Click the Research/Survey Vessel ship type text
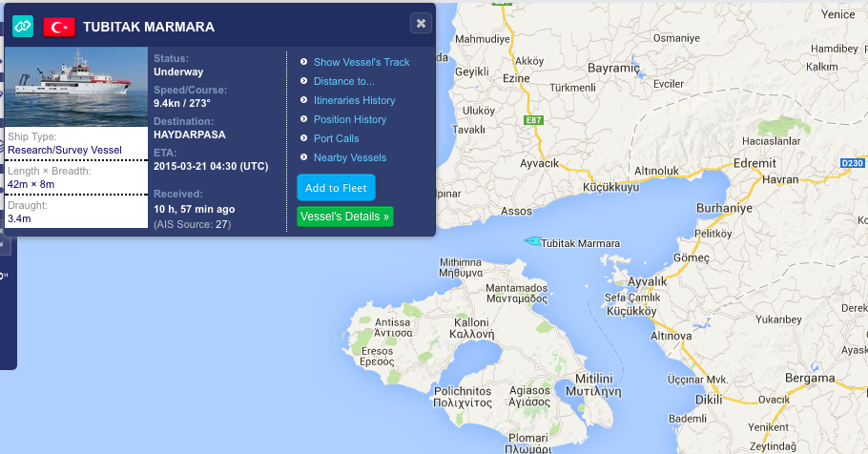The height and width of the screenshot is (454, 868). [65, 150]
